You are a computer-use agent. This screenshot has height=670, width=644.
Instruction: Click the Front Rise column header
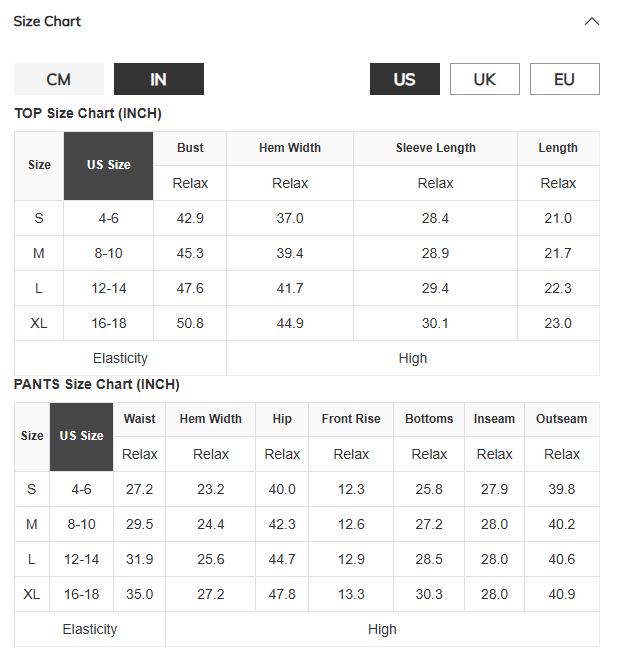[351, 419]
